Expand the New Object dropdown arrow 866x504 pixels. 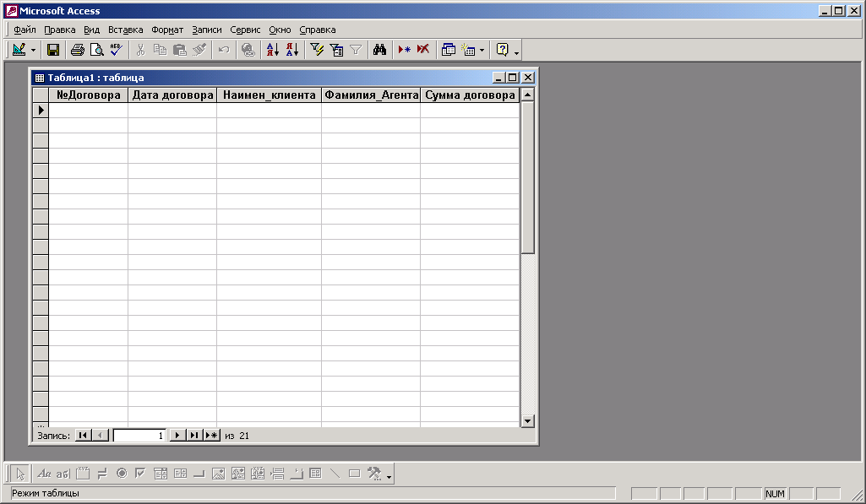click(482, 51)
